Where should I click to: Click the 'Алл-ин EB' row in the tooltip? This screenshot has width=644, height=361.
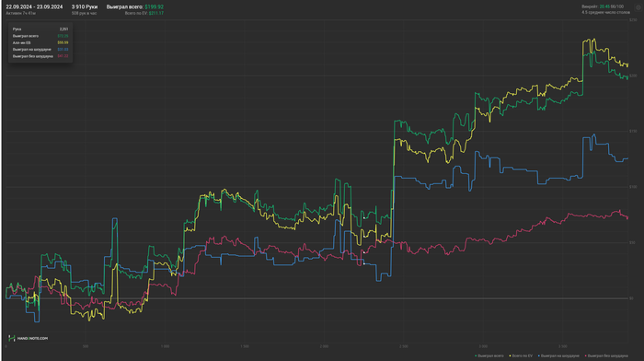[x=40, y=42]
